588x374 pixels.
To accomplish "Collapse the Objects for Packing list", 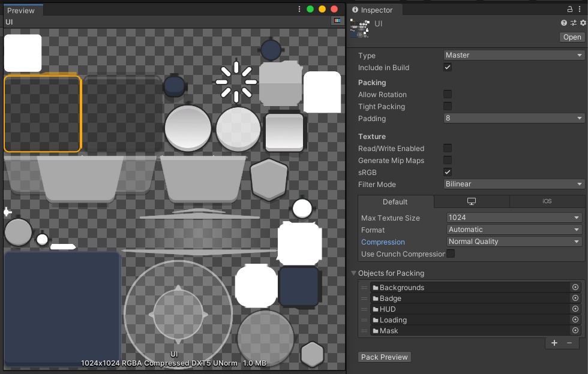I will (x=353, y=273).
